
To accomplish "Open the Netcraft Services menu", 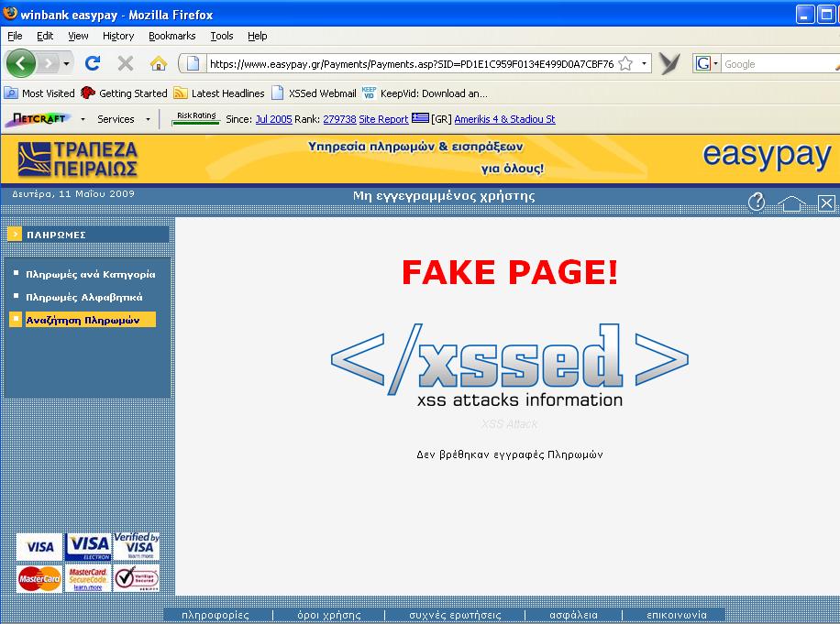I will point(116,119).
